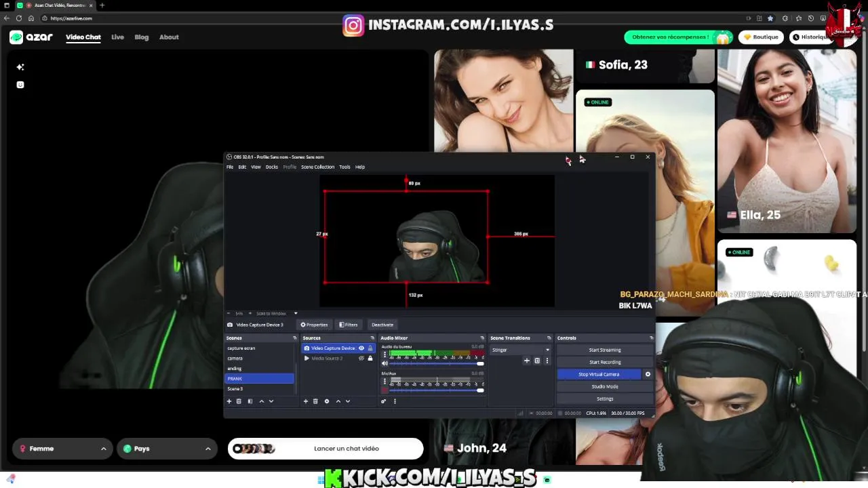The height and width of the screenshot is (488, 868).
Task: Open Audio du bureau three-dot options
Action: (x=384, y=354)
